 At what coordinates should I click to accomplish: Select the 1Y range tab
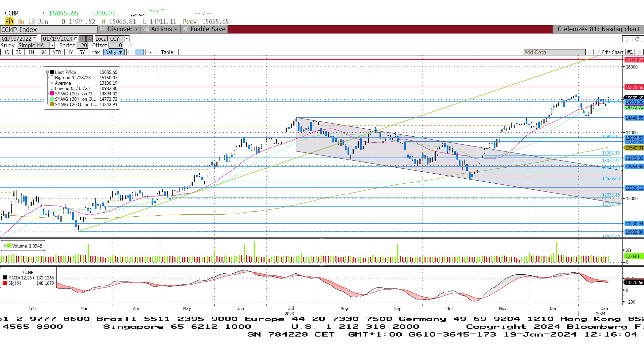coord(70,52)
